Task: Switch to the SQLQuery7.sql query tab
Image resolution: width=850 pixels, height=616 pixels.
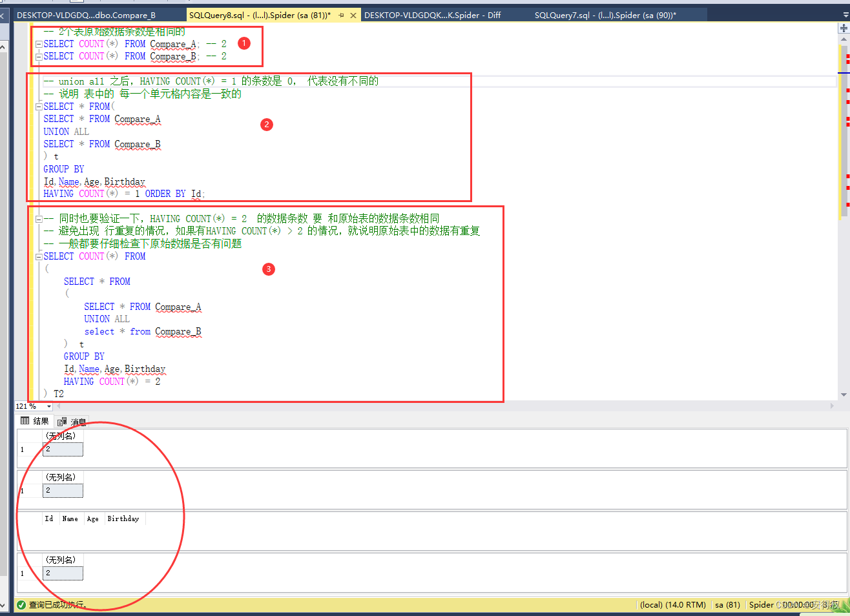Action: coord(605,15)
